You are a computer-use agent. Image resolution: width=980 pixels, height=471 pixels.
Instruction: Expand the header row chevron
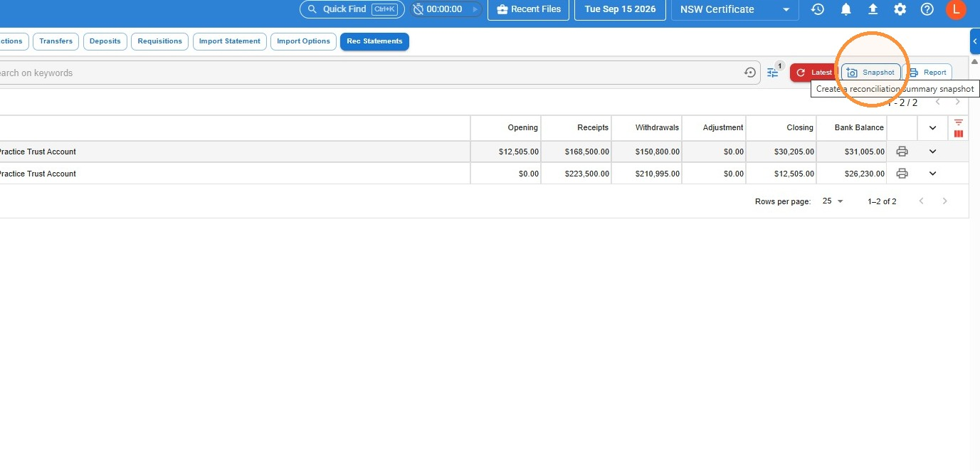(932, 128)
